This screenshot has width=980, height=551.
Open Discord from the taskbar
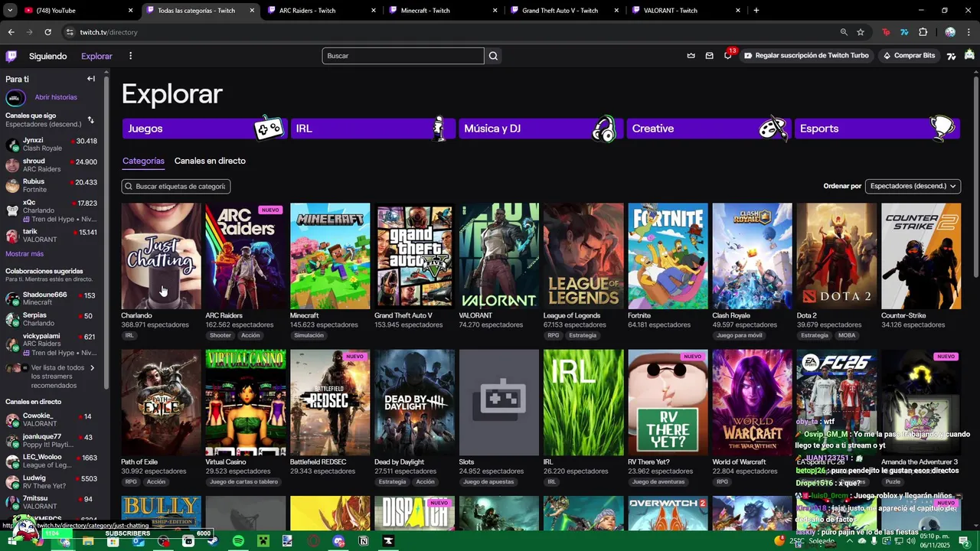(x=338, y=541)
